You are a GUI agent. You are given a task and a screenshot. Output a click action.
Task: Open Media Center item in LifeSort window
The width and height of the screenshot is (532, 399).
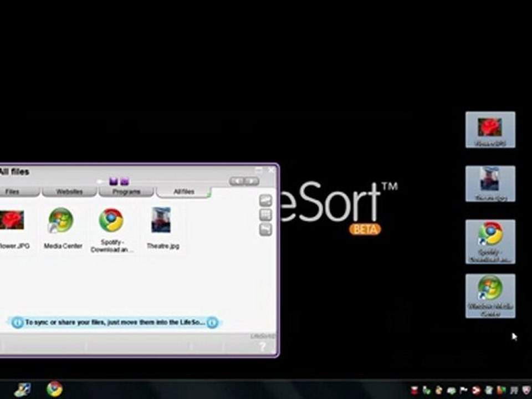click(63, 228)
